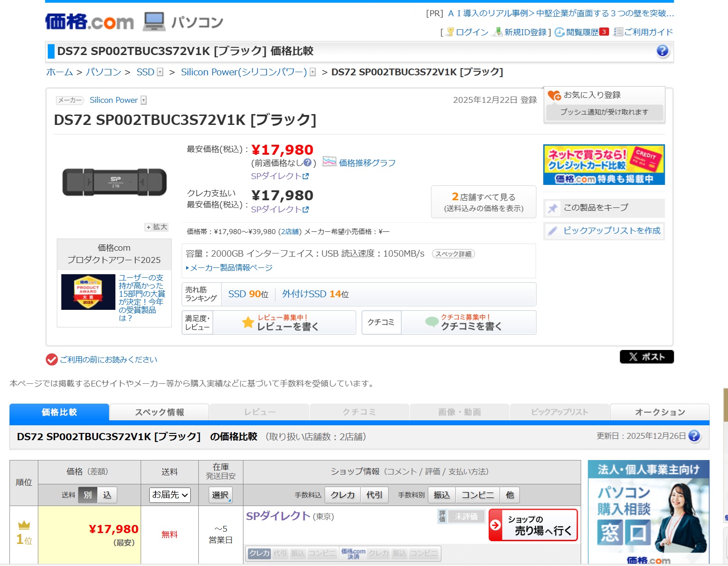Click the star icon to write review
This screenshot has height=566, width=728.
pos(248,322)
